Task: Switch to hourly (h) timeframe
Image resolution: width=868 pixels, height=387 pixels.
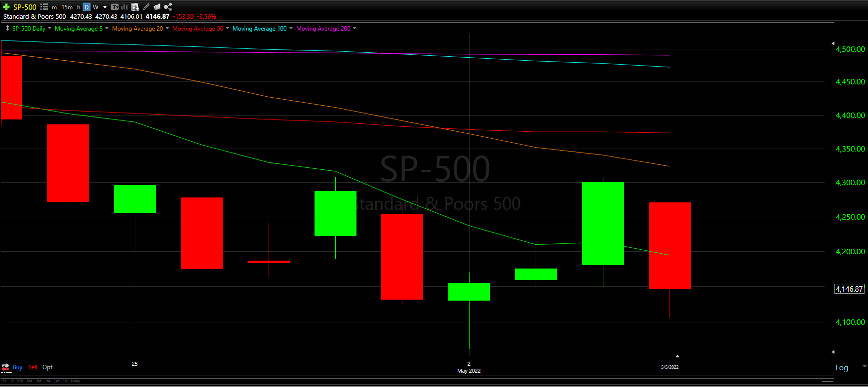Action: (x=79, y=7)
